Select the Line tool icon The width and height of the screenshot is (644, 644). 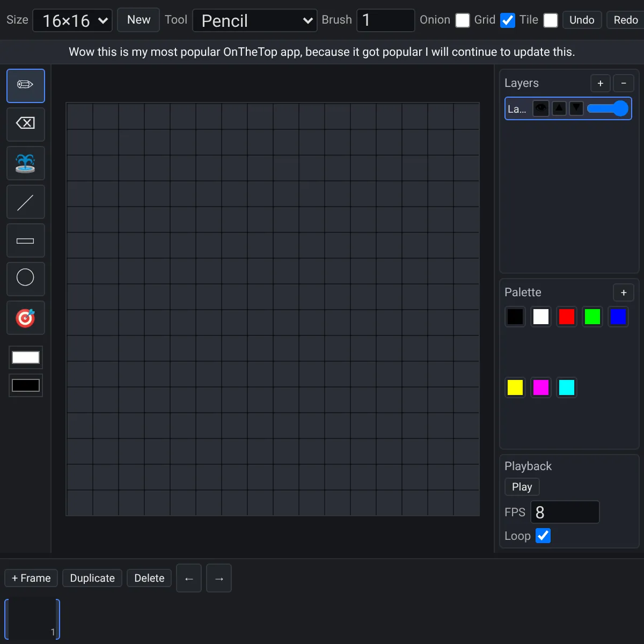click(x=26, y=202)
